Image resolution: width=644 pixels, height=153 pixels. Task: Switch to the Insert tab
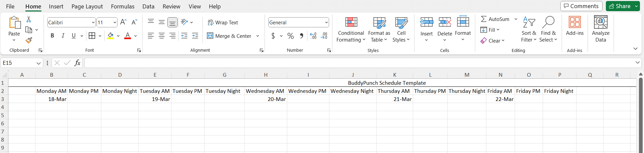[x=56, y=6]
